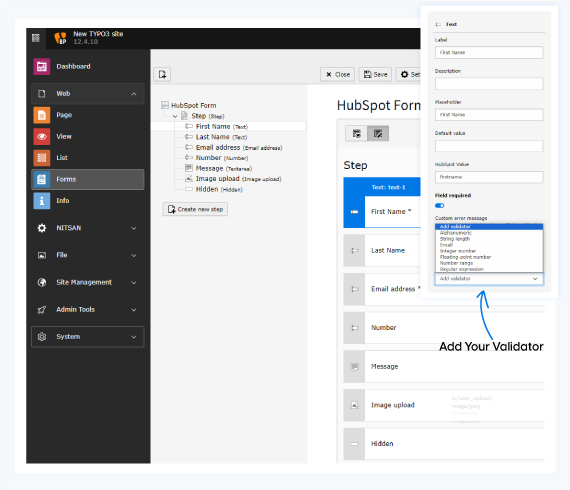Click the Number field icon in stage
The height and width of the screenshot is (490, 570).
pyautogui.click(x=354, y=328)
